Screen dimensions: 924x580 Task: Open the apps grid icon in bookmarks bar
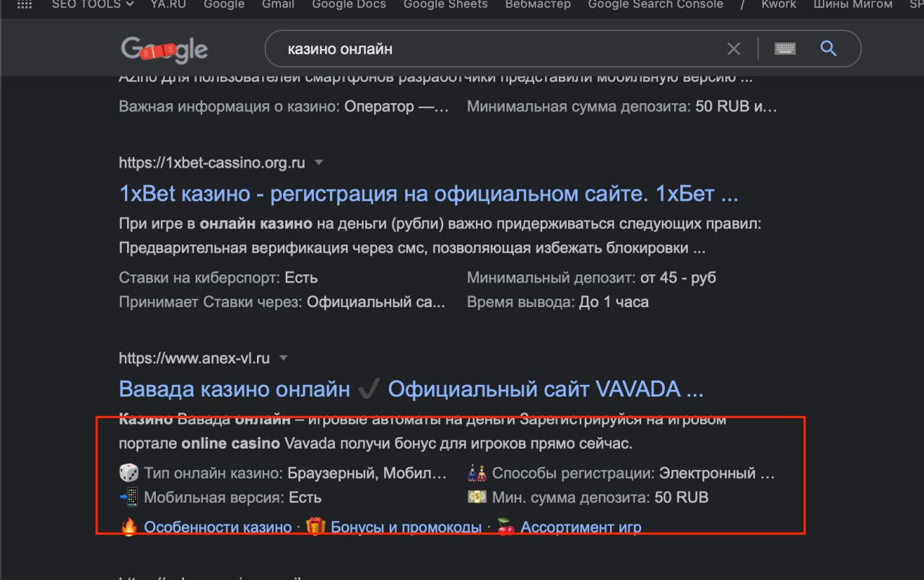pyautogui.click(x=25, y=4)
